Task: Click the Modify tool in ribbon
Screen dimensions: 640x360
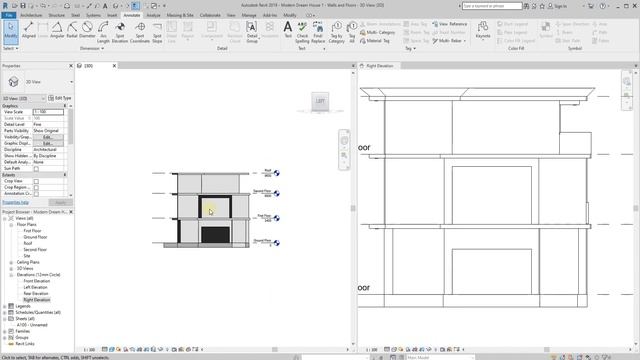Action: [x=11, y=31]
